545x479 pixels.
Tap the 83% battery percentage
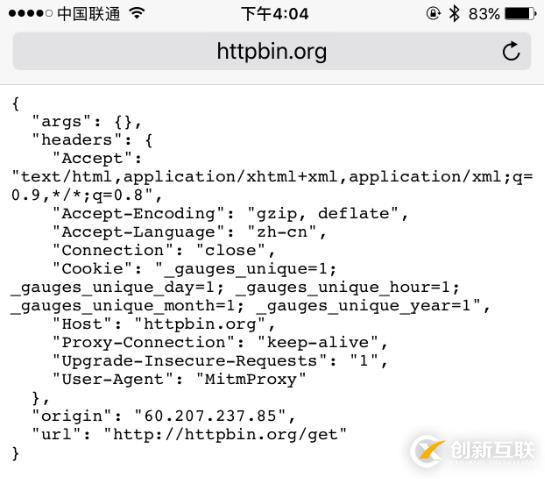[x=484, y=14]
